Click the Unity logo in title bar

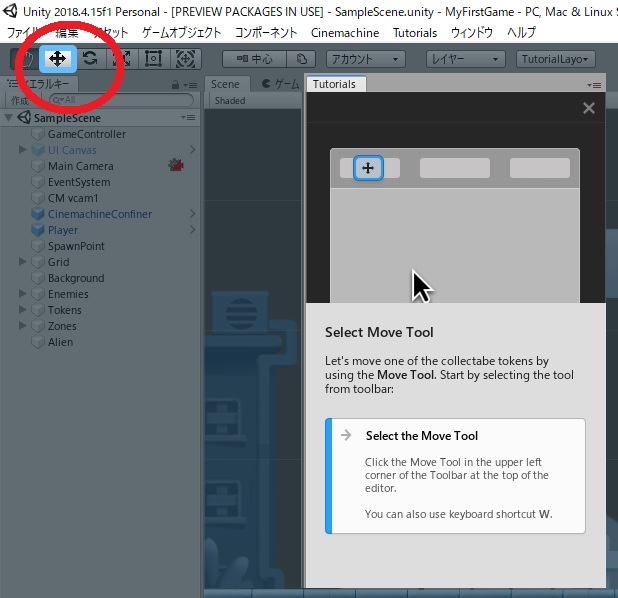[9, 11]
